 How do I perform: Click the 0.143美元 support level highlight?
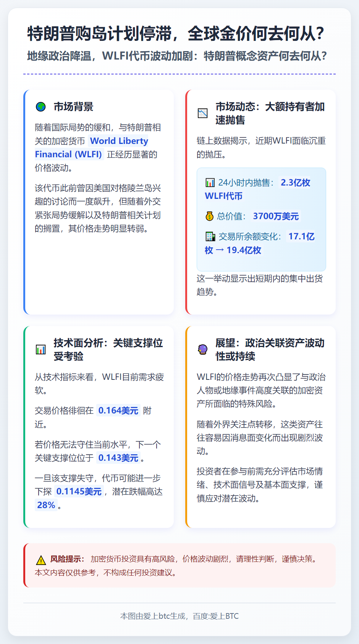tap(118, 458)
